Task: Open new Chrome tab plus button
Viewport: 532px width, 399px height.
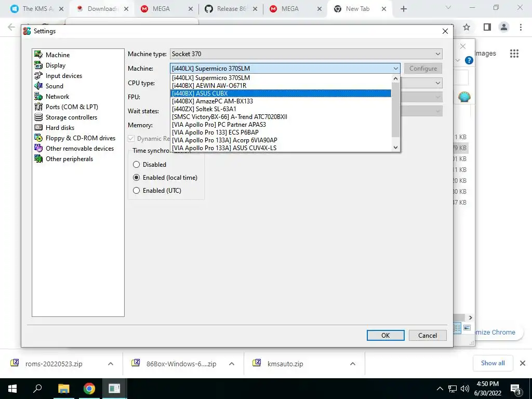Action: point(403,9)
